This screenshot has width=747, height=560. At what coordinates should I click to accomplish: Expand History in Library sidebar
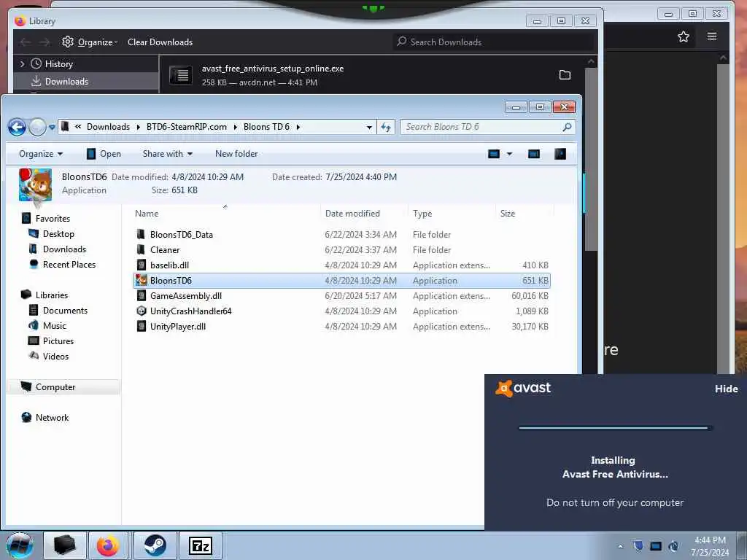click(23, 64)
